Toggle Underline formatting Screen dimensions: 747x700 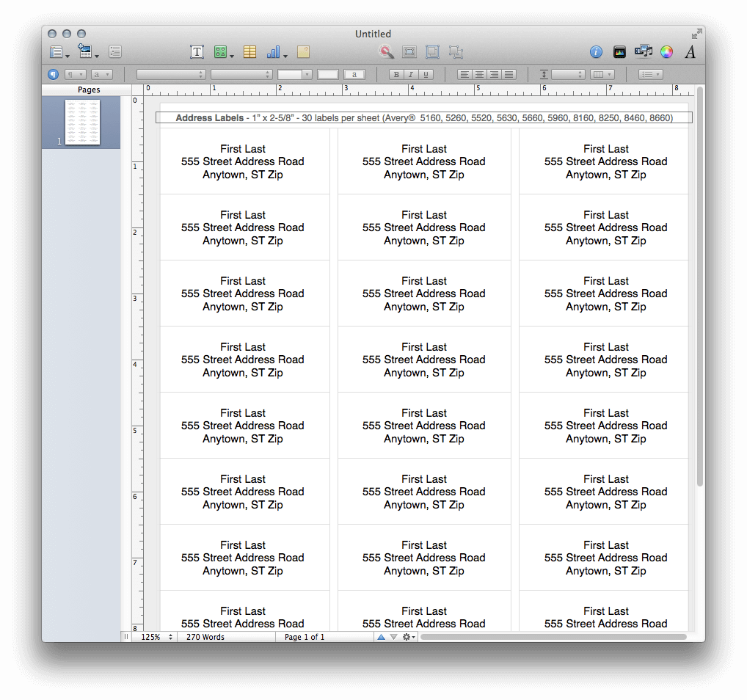[x=426, y=74]
